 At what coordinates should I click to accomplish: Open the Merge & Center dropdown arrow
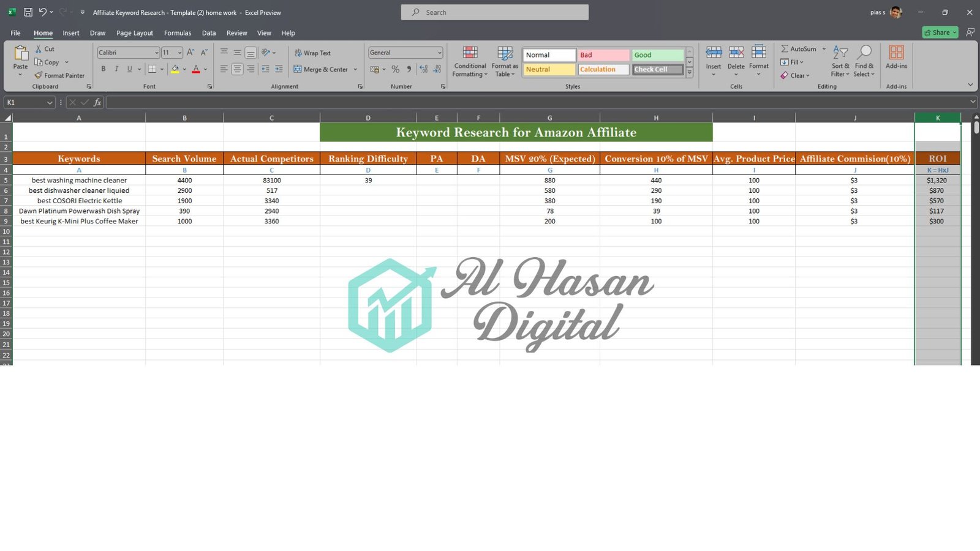(x=355, y=69)
